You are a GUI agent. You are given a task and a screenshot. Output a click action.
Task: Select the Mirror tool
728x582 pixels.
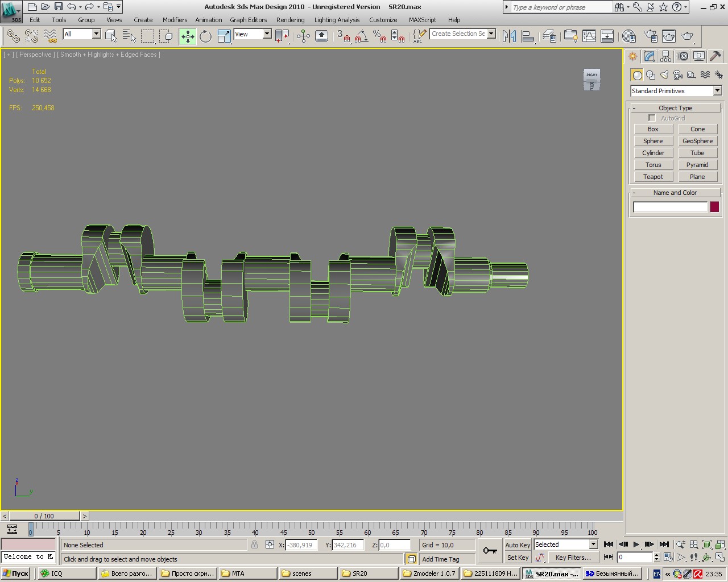tap(510, 36)
